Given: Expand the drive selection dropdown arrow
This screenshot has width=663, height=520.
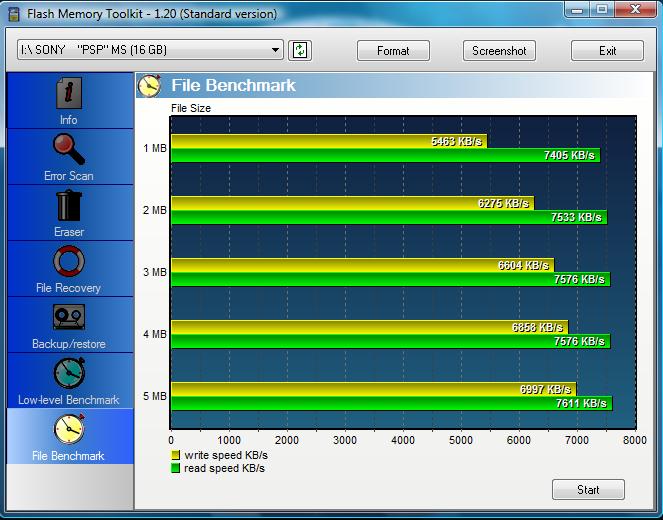Looking at the screenshot, I should pos(276,50).
